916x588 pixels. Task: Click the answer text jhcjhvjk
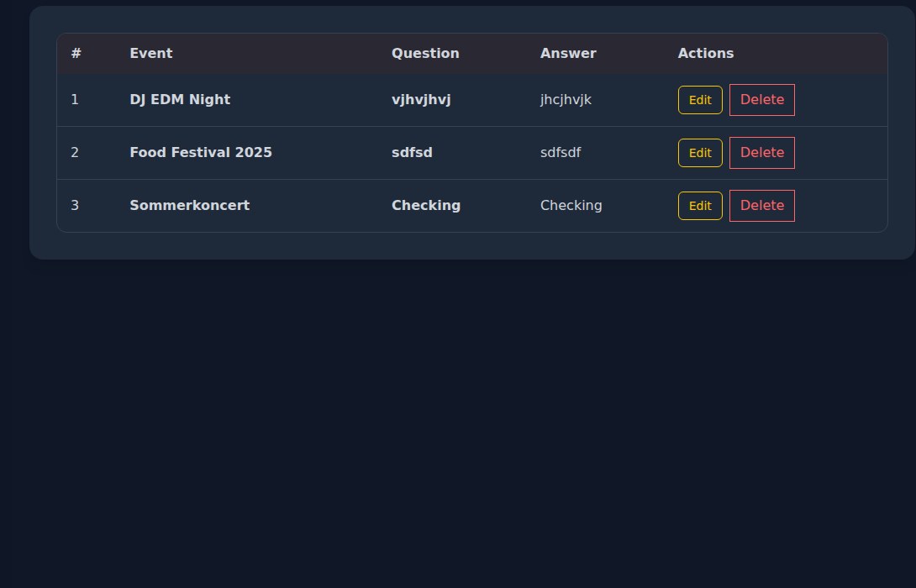click(x=566, y=100)
